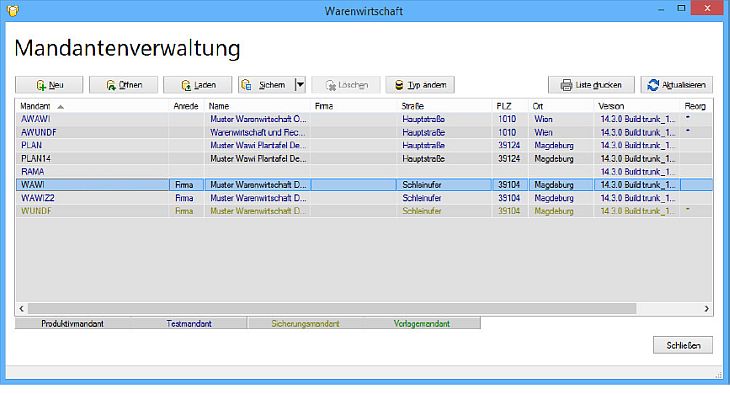This screenshot has height=394, width=730.
Task: Select the RAMA mandant row
Action: [x=364, y=171]
